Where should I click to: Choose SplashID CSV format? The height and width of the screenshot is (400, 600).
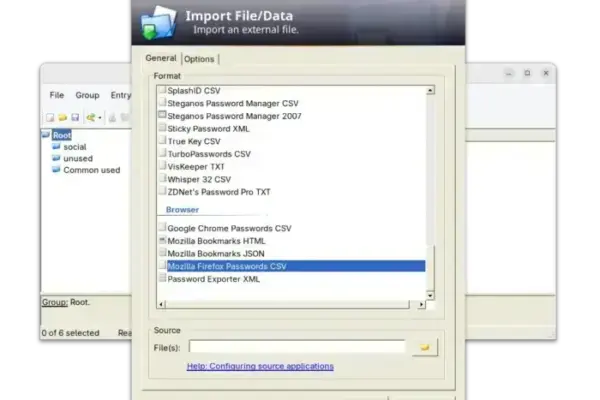click(x=194, y=91)
